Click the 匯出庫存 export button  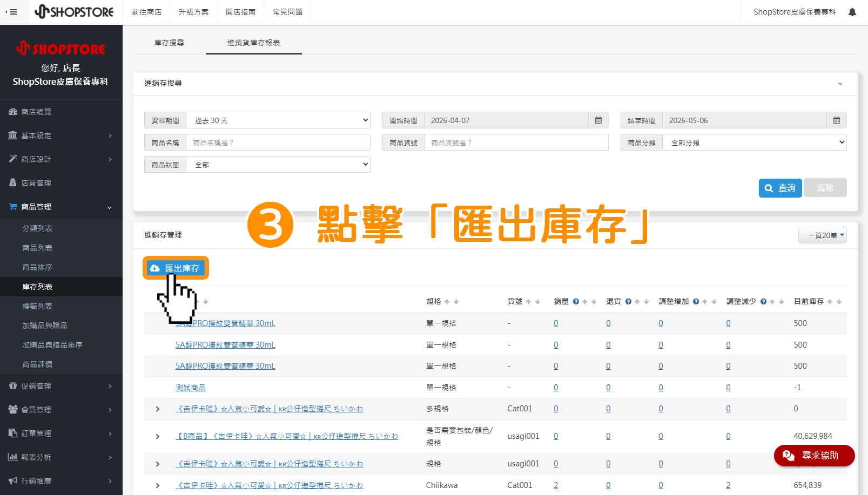click(x=176, y=268)
